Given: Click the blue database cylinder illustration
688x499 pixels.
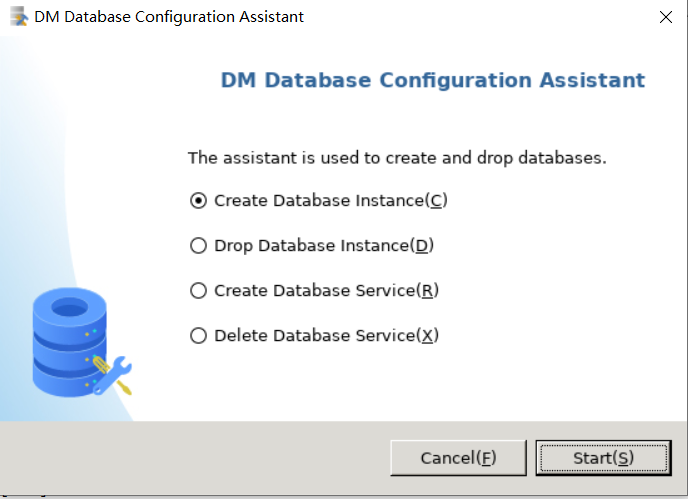Looking at the screenshot, I should tap(70, 342).
